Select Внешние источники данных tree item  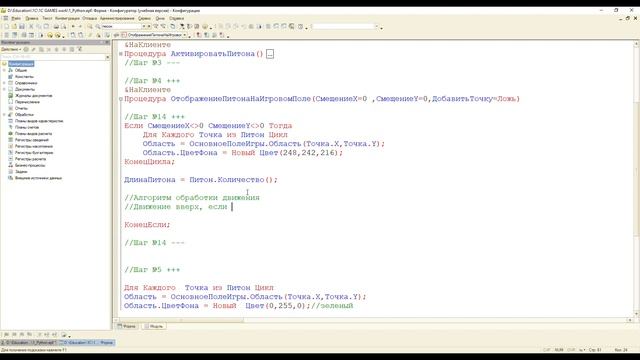click(x=38, y=178)
